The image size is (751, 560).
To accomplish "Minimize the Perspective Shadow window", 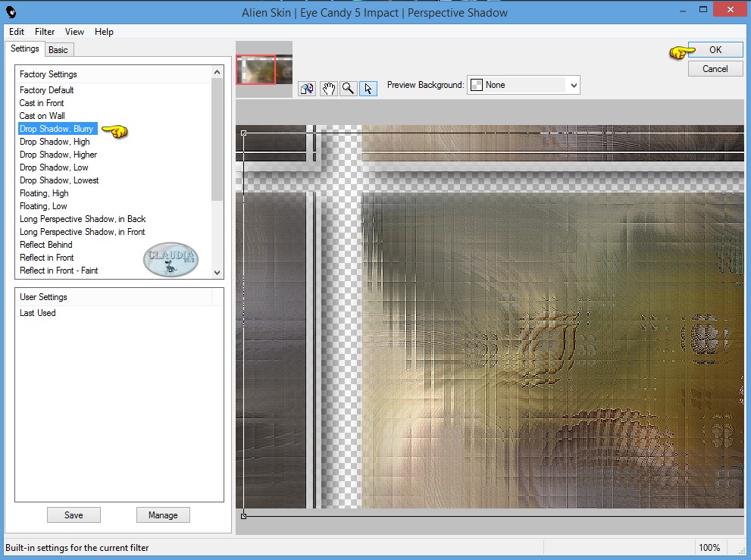I will click(x=683, y=10).
